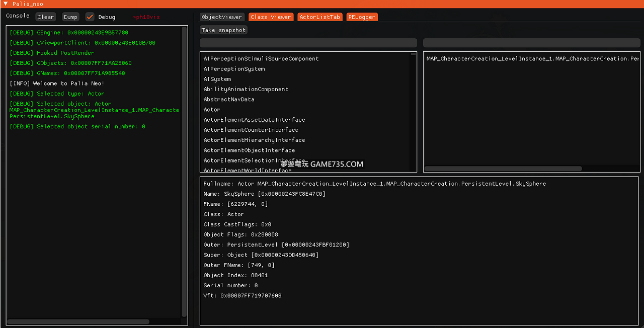Select AIPerceptionSystem in class list
The image size is (644, 328).
coord(234,69)
